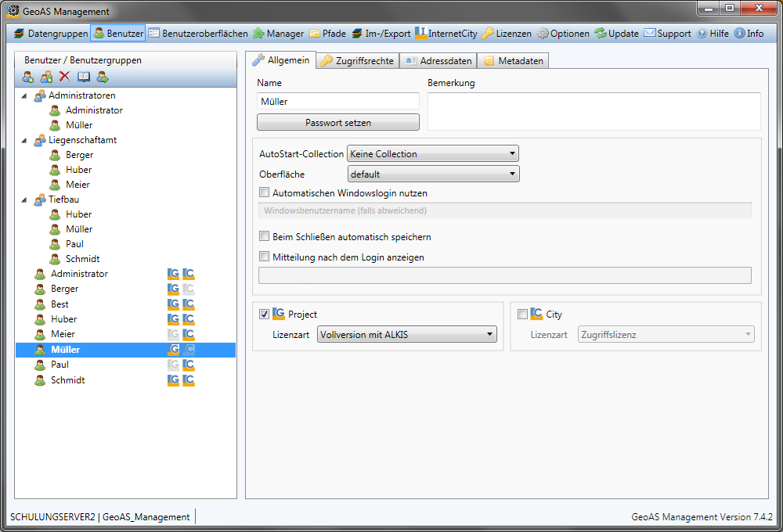The image size is (783, 532).
Task: Click the add user group icon
Action: (x=46, y=77)
